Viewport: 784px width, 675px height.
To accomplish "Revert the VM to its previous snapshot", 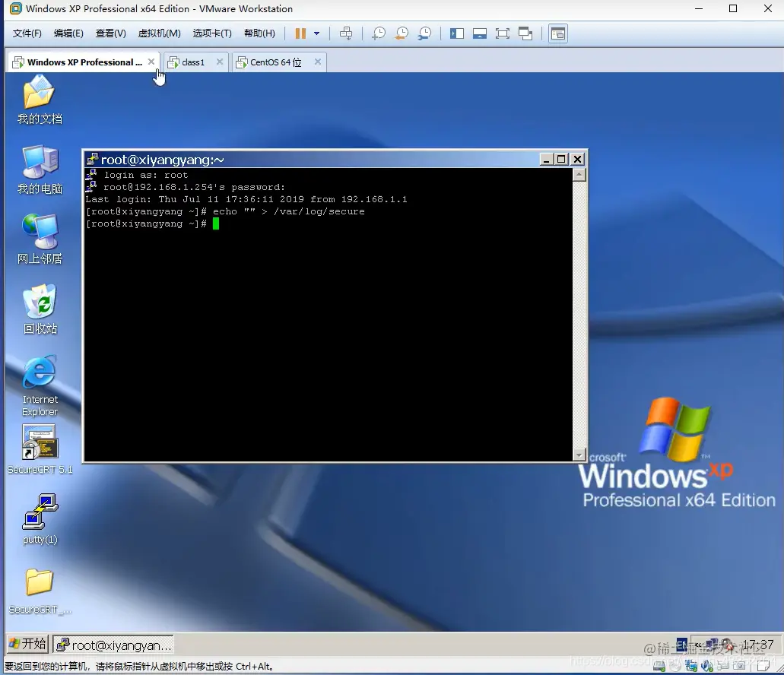I will click(x=402, y=33).
